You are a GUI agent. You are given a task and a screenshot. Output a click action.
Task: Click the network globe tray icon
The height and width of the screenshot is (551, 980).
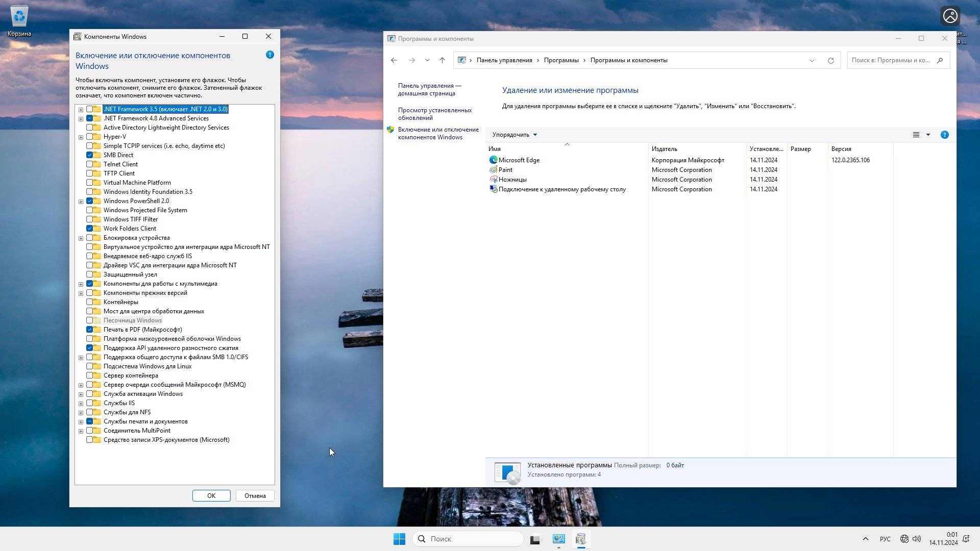click(904, 539)
